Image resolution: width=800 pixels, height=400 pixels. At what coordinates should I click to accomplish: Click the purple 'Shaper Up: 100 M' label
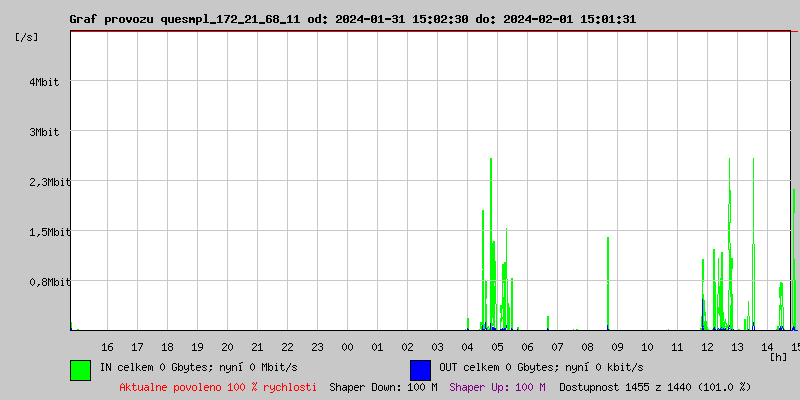tap(497, 386)
